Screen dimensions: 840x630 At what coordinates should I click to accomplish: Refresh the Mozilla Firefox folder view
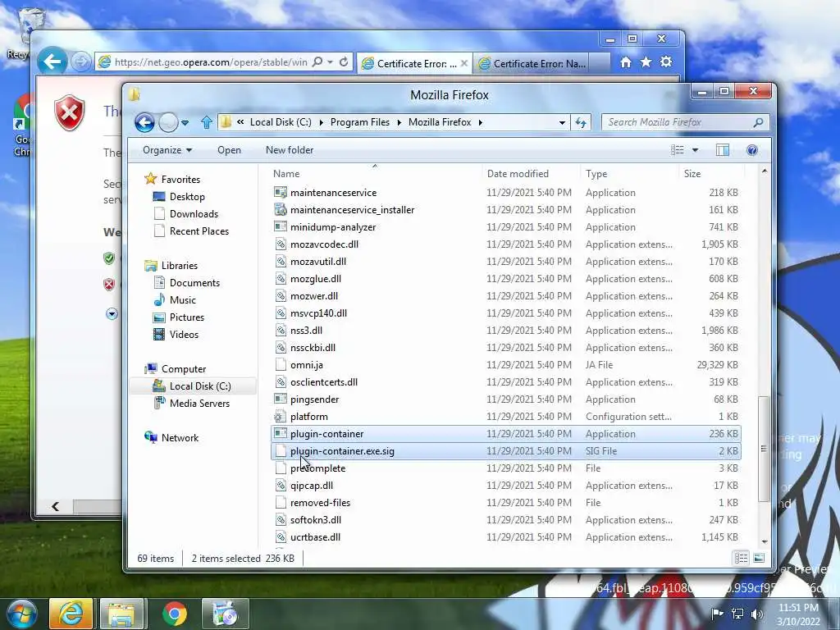click(581, 123)
